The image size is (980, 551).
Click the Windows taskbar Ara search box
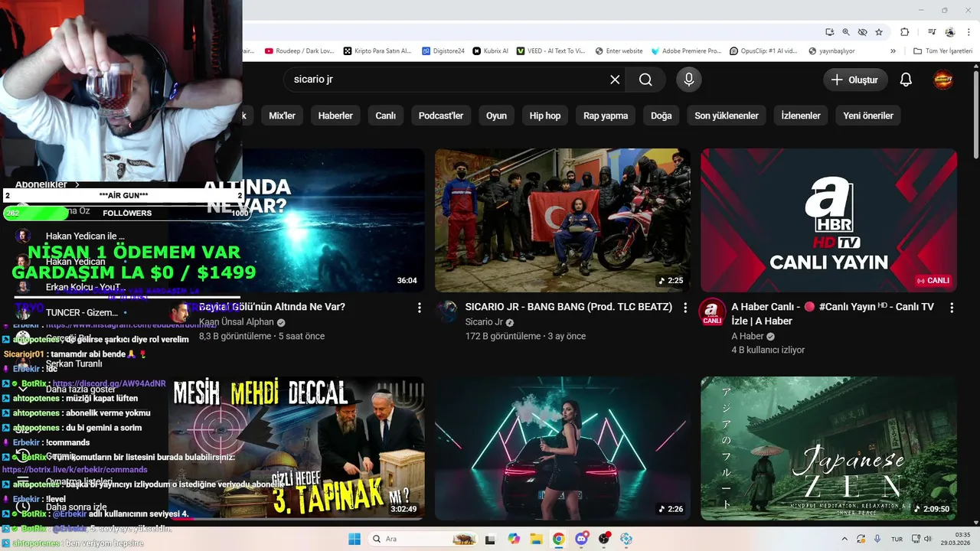pos(424,539)
